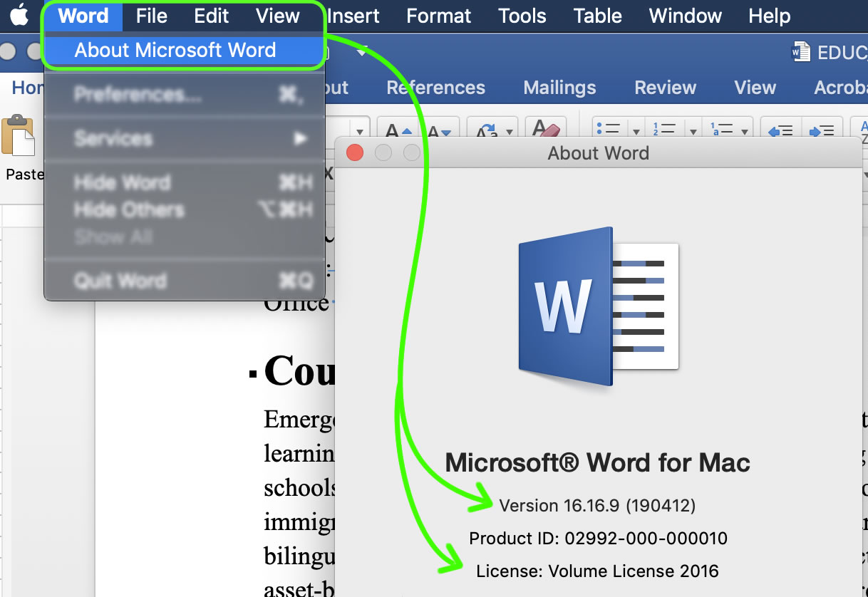The image size is (868, 597).
Task: Click the Decrease Font Size icon
Action: [439, 132]
